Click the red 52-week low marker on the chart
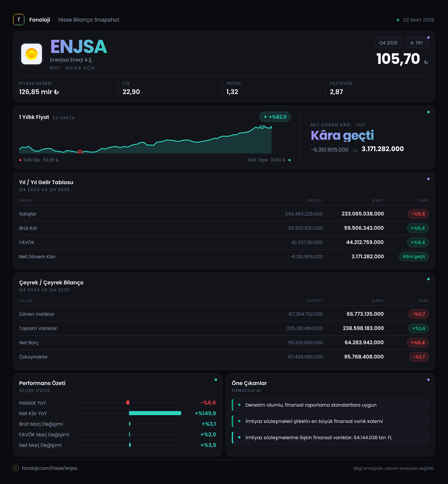The height and width of the screenshot is (484, 448). [80, 152]
